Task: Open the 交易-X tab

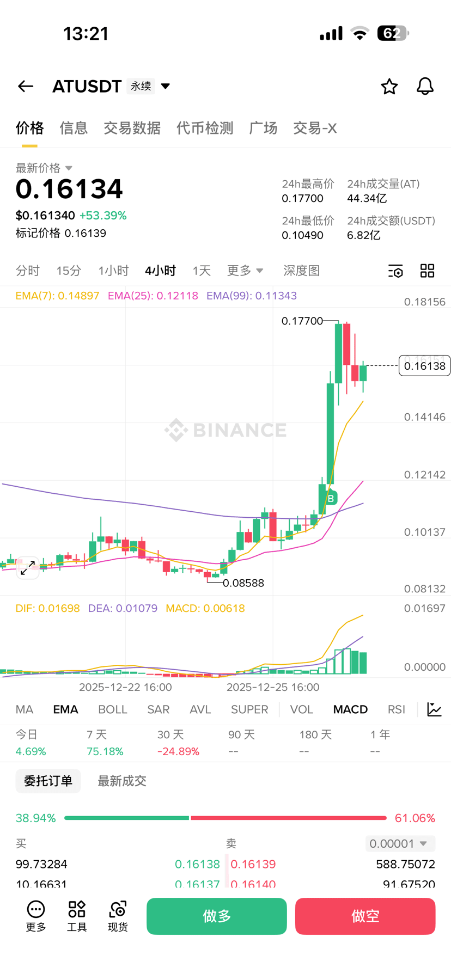Action: tap(315, 128)
